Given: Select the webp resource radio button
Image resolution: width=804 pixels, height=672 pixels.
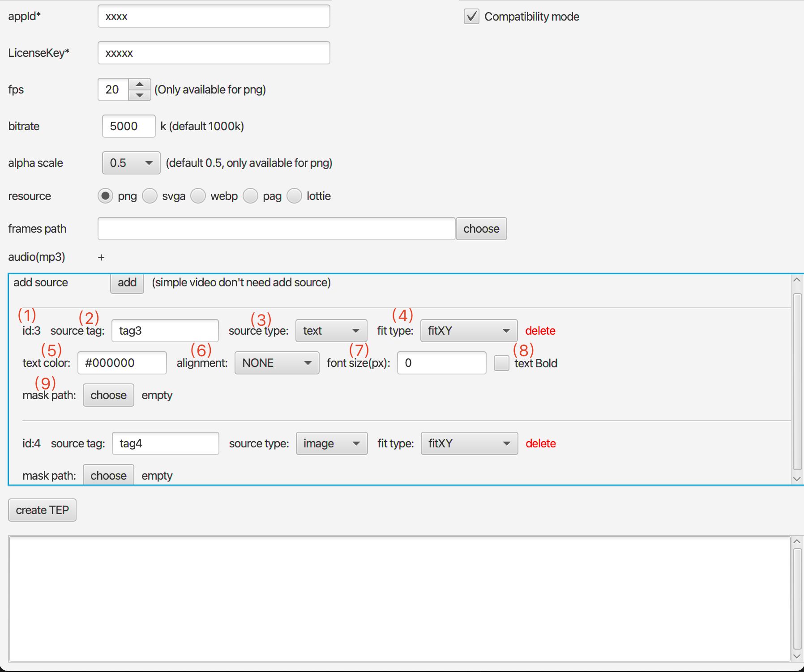Looking at the screenshot, I should 198,196.
